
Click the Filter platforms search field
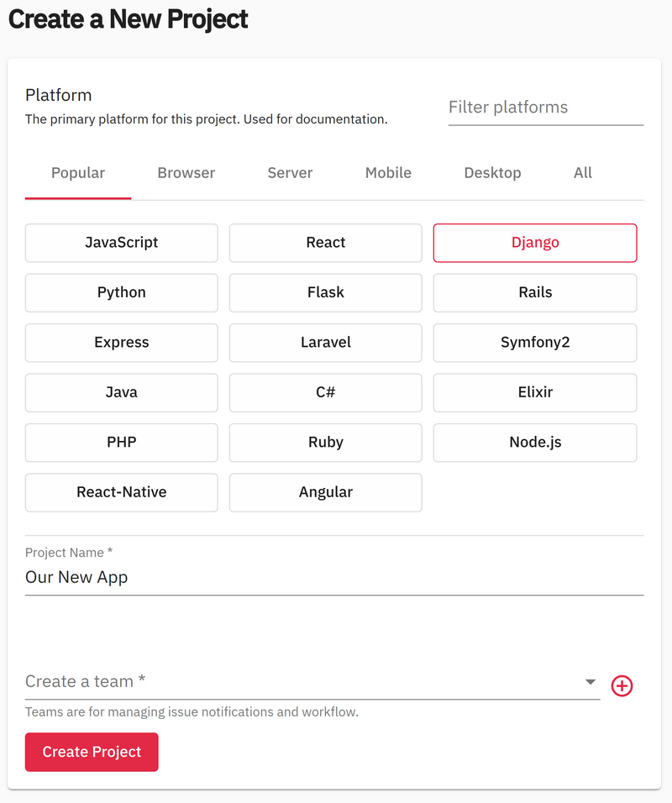point(545,108)
